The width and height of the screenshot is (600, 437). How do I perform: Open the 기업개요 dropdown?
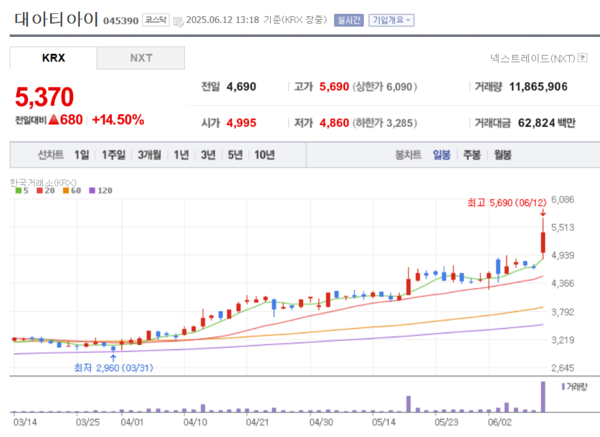click(x=391, y=20)
